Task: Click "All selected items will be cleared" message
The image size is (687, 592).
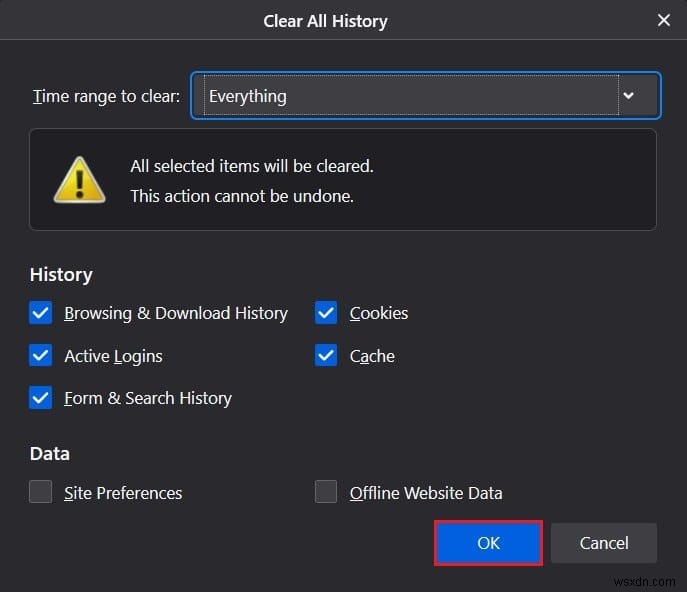Action: 252,166
